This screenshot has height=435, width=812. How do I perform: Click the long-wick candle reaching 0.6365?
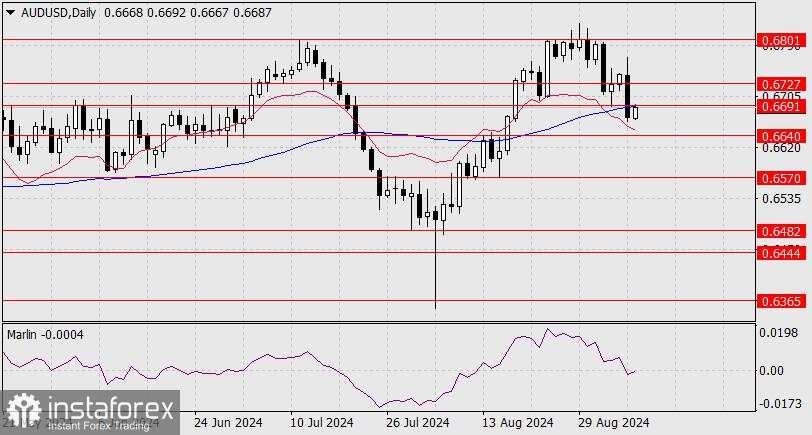tap(436, 257)
